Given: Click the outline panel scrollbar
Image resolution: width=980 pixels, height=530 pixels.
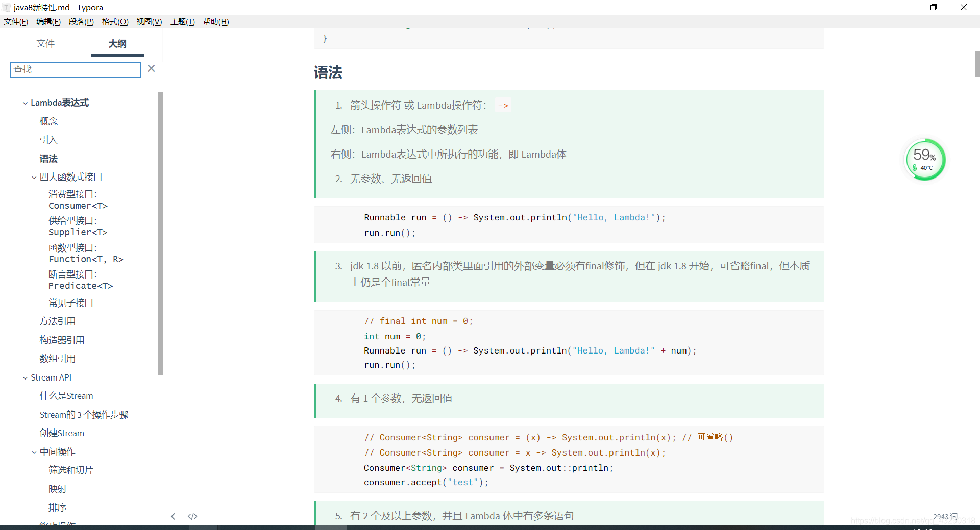Looking at the screenshot, I should click(x=160, y=234).
